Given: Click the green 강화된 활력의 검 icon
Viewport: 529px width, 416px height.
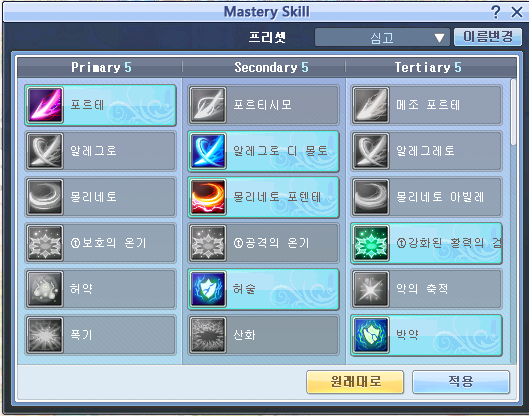Looking at the screenshot, I should point(371,243).
